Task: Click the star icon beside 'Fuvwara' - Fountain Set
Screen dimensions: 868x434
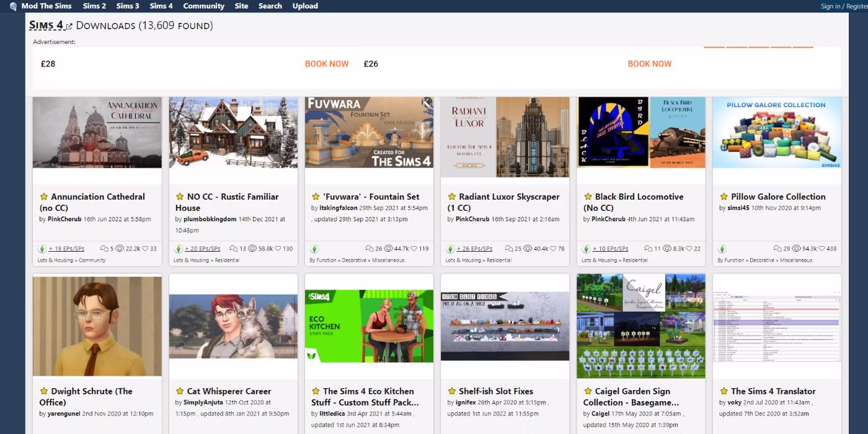Action: point(316,197)
